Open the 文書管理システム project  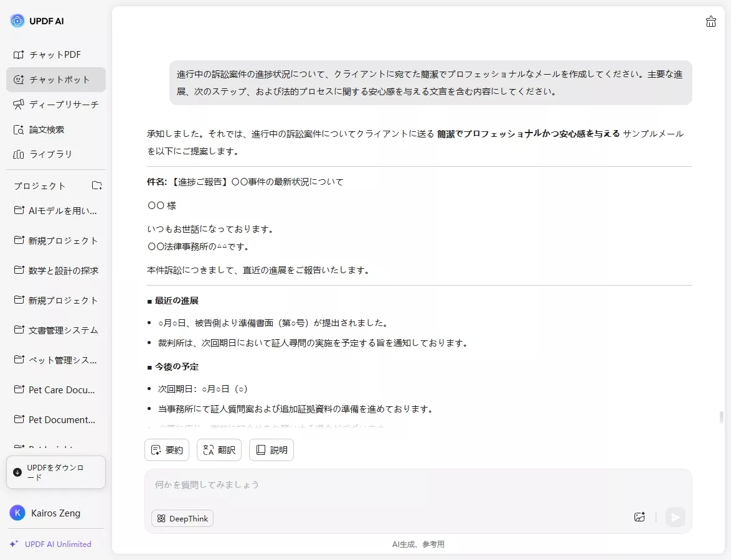point(55,330)
